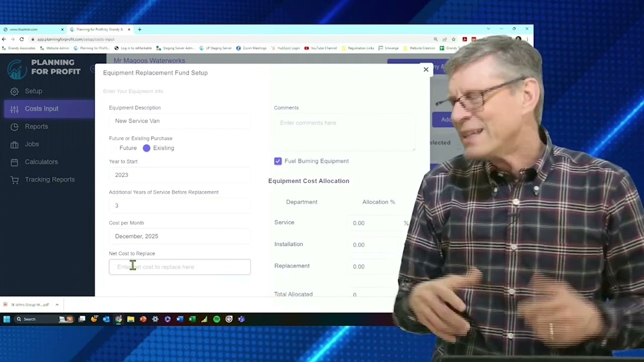Open the Zoom Meetings bookmark

pos(251,48)
